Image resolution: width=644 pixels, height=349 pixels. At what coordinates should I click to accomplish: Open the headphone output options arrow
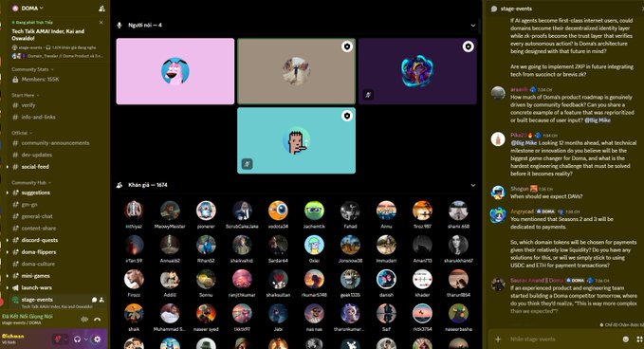click(x=86, y=340)
